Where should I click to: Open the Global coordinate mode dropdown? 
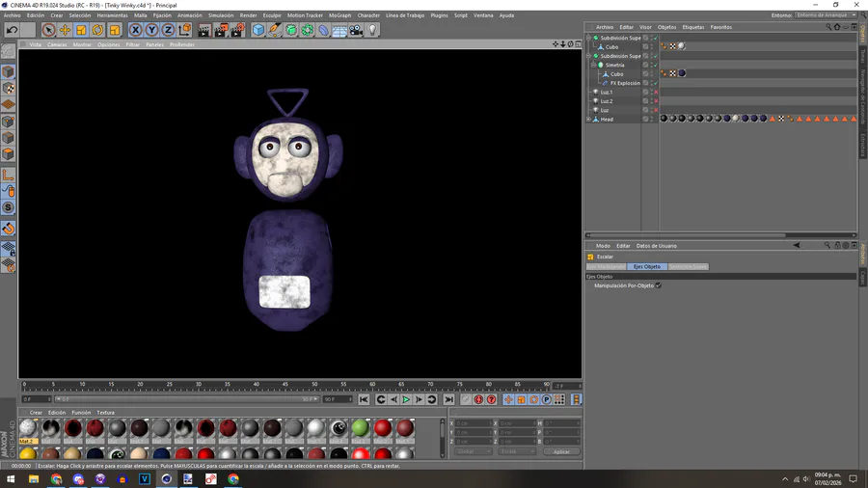pos(473,451)
